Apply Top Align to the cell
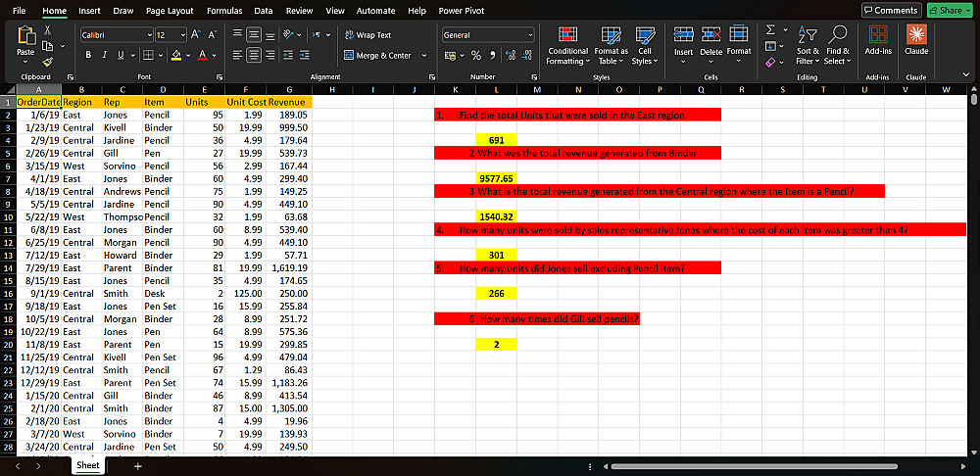980x476 pixels. pyautogui.click(x=238, y=35)
